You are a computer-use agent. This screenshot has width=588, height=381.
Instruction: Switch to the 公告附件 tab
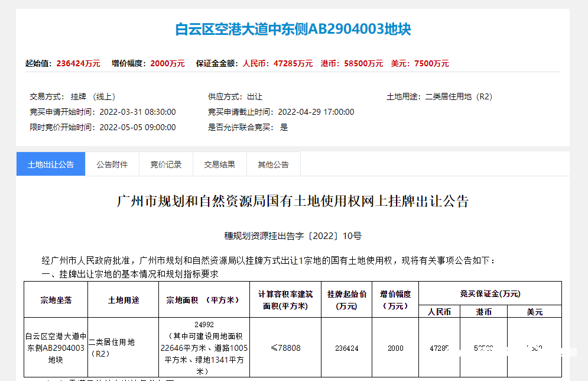click(x=112, y=164)
